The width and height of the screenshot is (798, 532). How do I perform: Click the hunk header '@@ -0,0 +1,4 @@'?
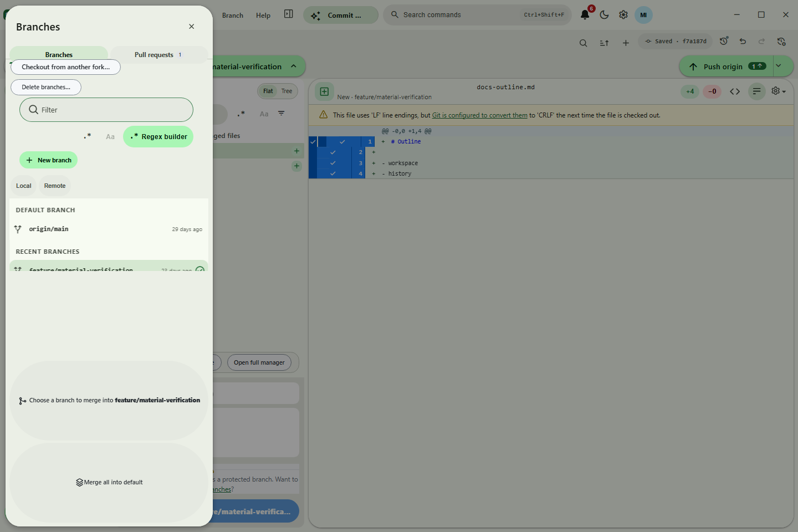[406, 131]
